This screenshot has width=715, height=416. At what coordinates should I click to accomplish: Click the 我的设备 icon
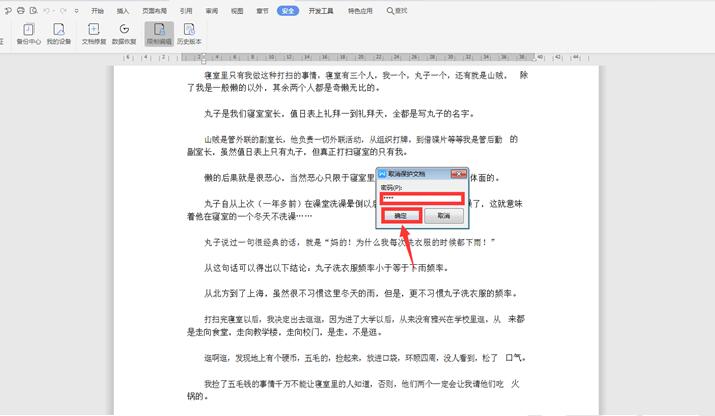pyautogui.click(x=59, y=34)
